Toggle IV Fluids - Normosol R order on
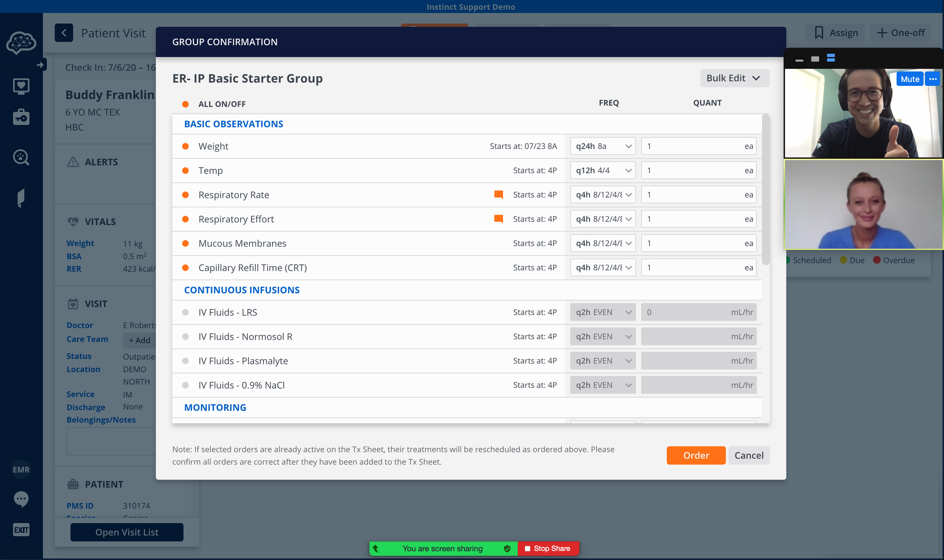 [186, 336]
